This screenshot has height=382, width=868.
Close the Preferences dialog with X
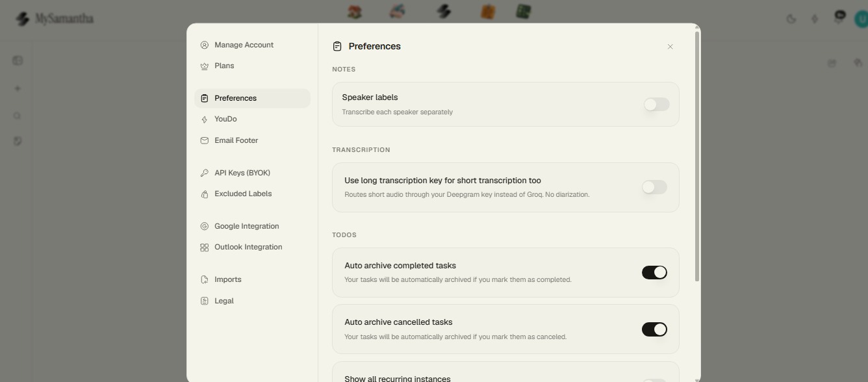[x=670, y=47]
